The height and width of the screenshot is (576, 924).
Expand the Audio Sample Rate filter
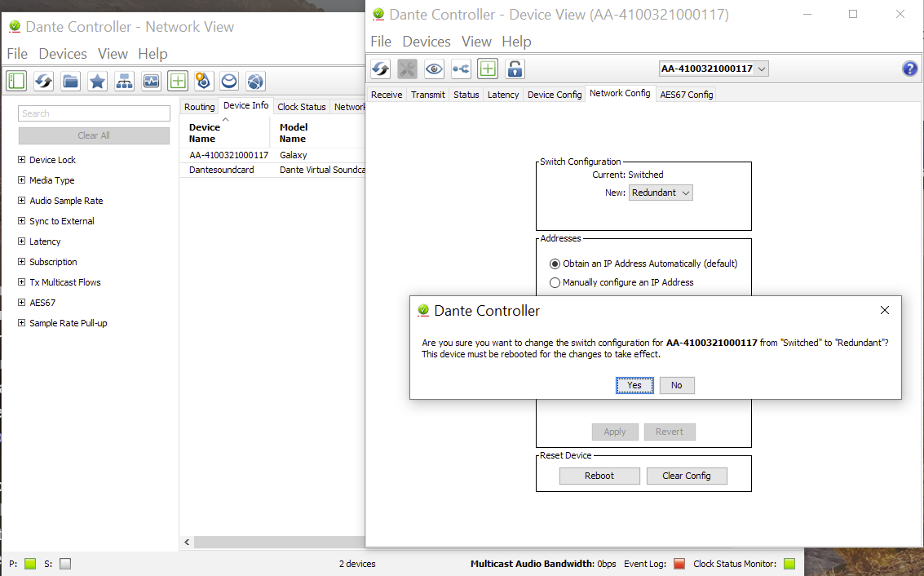pyautogui.click(x=21, y=201)
